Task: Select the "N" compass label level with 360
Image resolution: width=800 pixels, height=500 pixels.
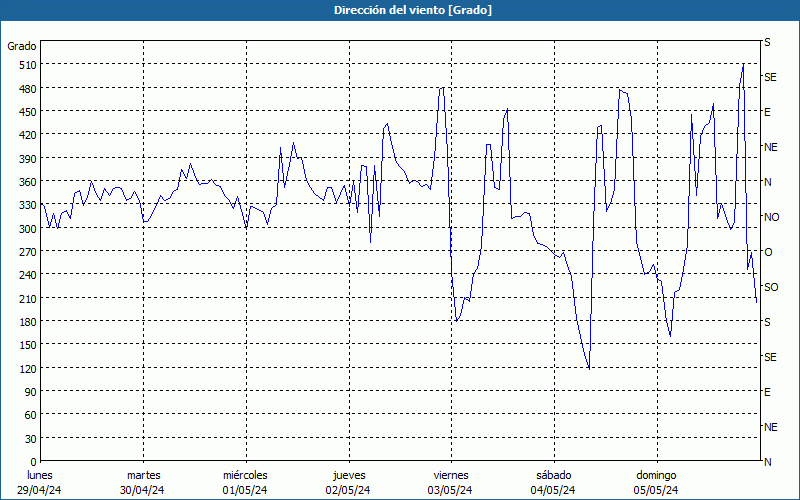Action: click(767, 182)
